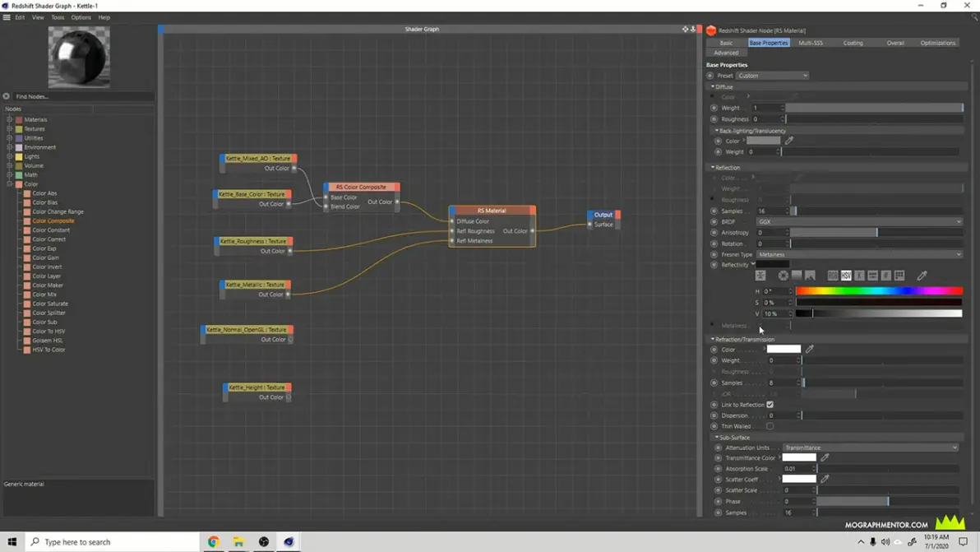Use eyedropper for the Transmittance Color

825,457
